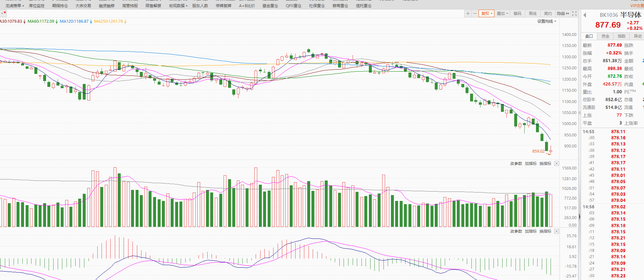Open the 叠加 overlay dropdown
This screenshot has width=644, height=280.
502,14
